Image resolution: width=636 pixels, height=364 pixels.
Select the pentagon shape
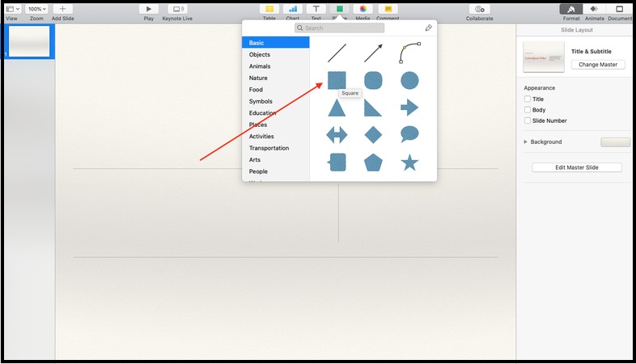click(373, 163)
